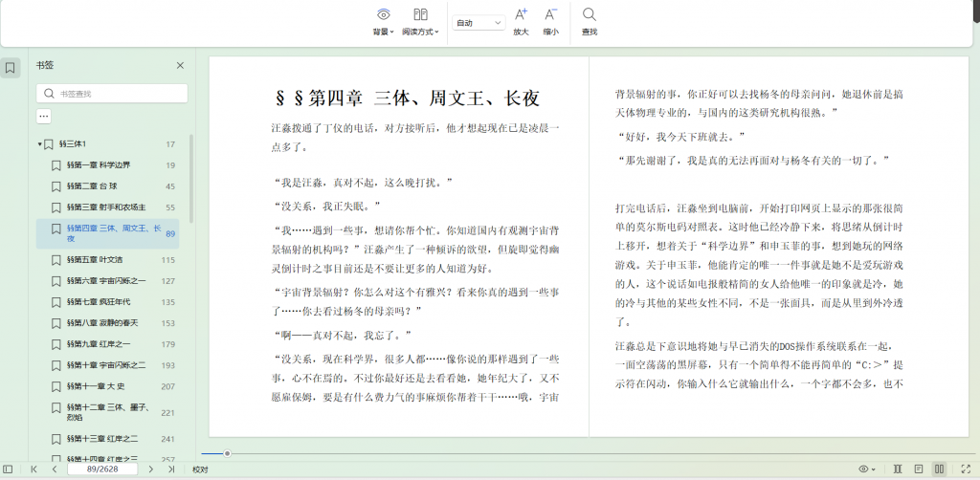Click the reading progress slider handle
The width and height of the screenshot is (980, 480).
click(228, 454)
